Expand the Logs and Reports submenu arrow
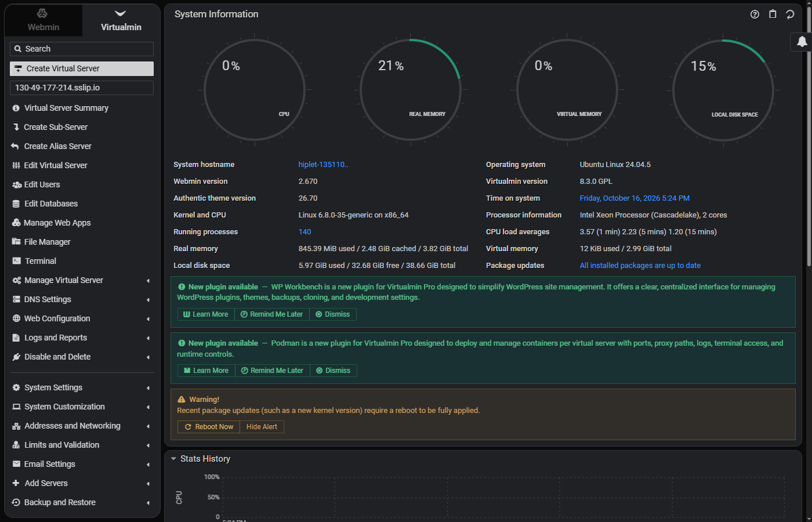The height and width of the screenshot is (522, 812). (148, 338)
